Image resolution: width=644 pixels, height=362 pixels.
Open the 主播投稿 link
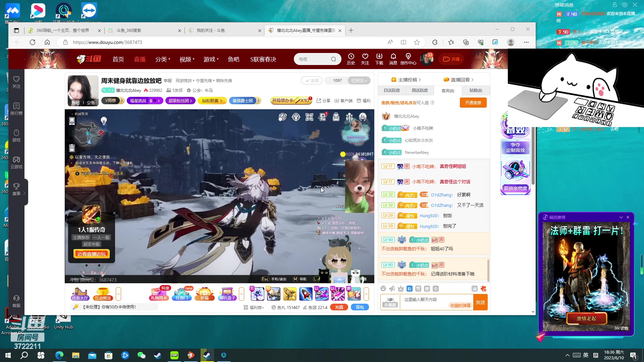[x=406, y=80]
